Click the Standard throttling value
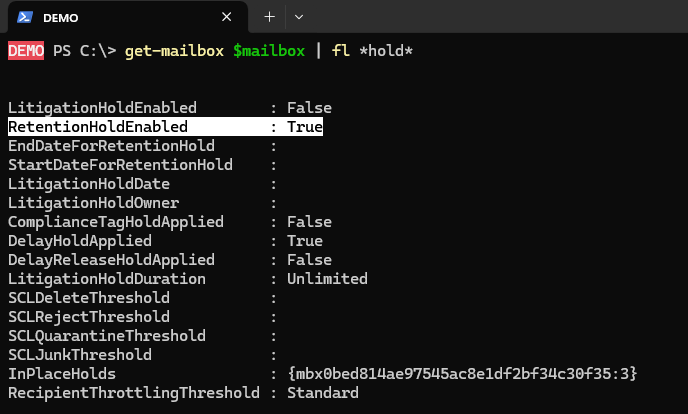688x414 pixels. (x=322, y=393)
